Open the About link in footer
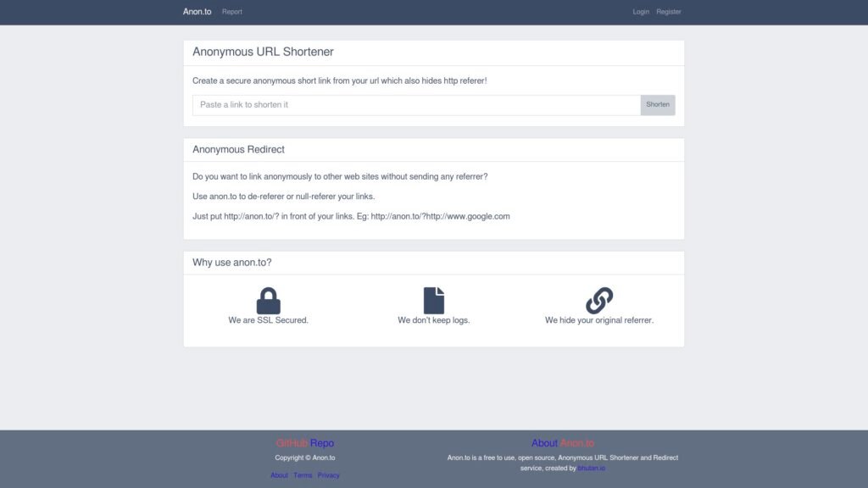Viewport: 868px width, 488px height. coord(279,475)
